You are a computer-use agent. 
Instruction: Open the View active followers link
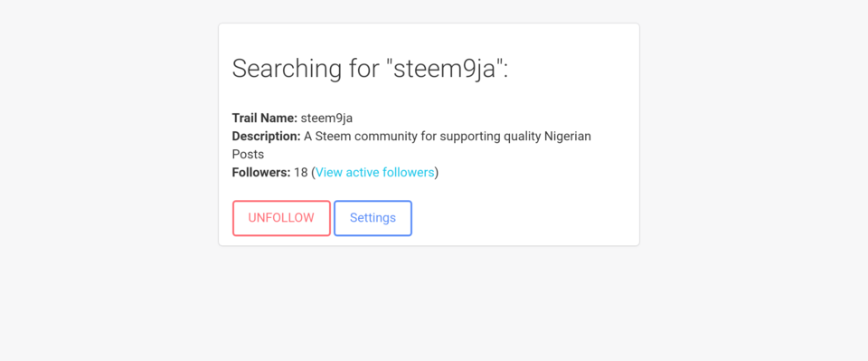click(x=374, y=173)
